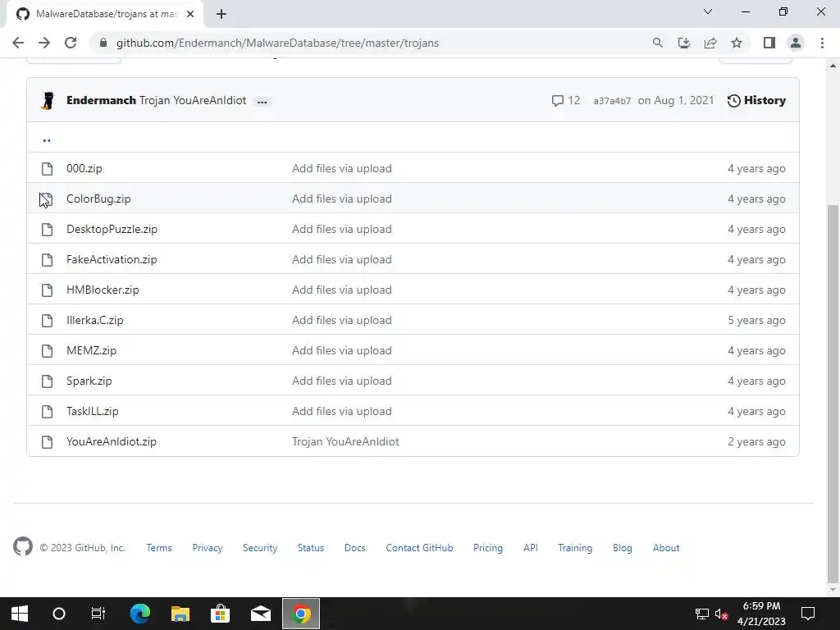Open 'Add files via upload' commit for Spark.zip
840x630 pixels.
[342, 381]
